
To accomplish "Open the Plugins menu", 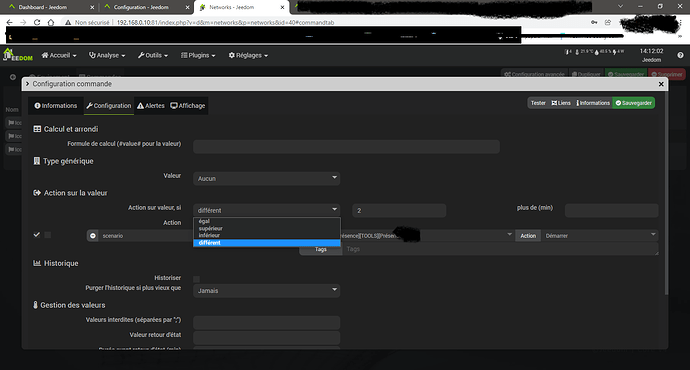I will point(198,55).
